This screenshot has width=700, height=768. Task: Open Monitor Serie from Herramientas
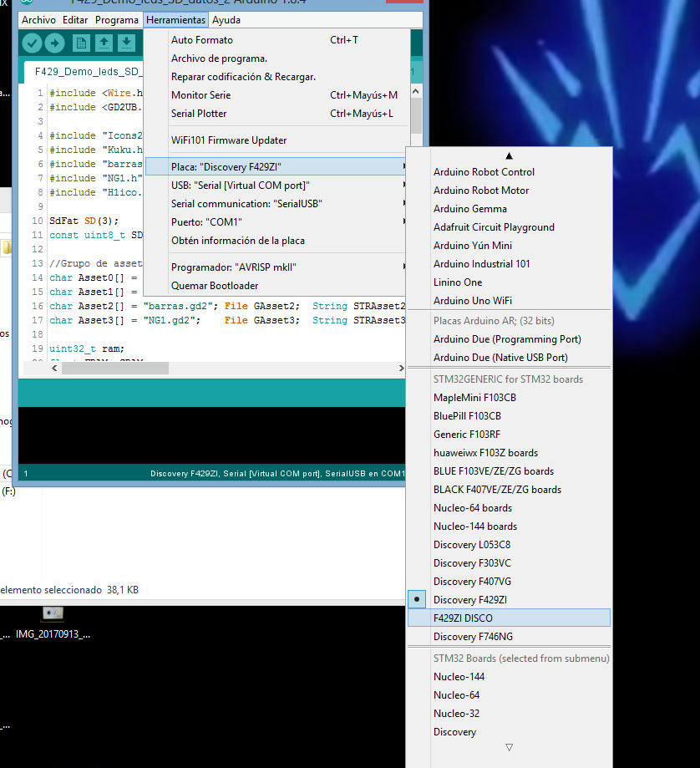coord(276,95)
